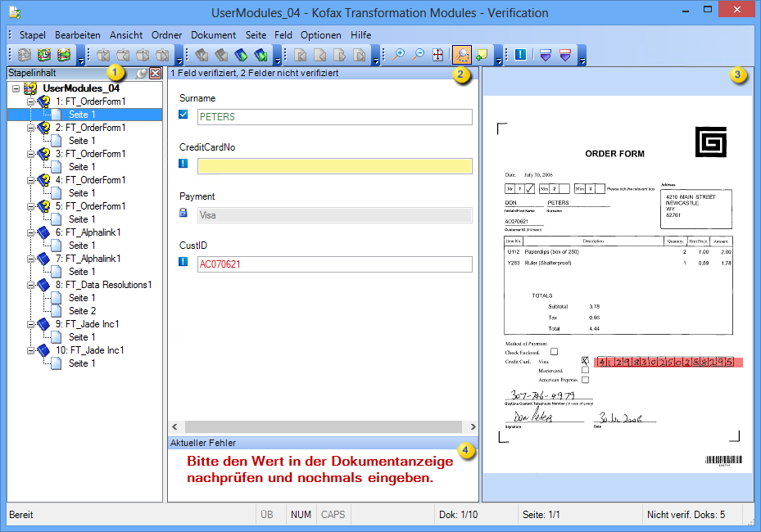Collapse the UserModules_04 root tree node
Viewport: 761px width, 532px height.
[16, 88]
